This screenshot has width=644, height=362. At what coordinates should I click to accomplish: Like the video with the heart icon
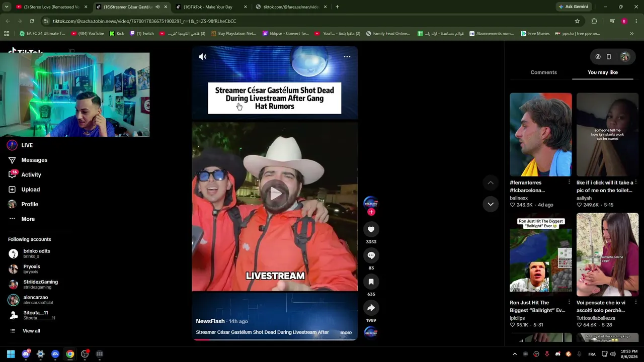pos(371,229)
